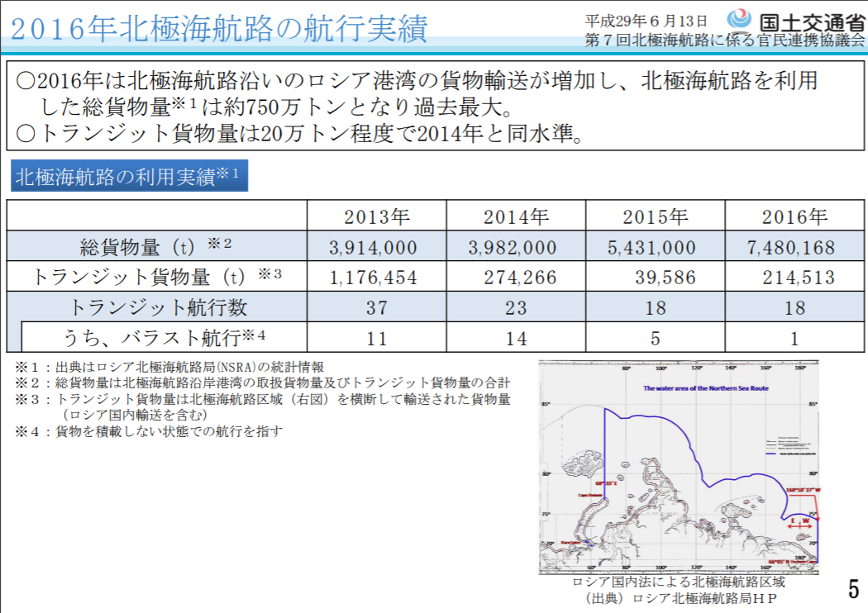This screenshot has width=868, height=613.
Task: Select the '2015年' column header
Action: (x=656, y=216)
